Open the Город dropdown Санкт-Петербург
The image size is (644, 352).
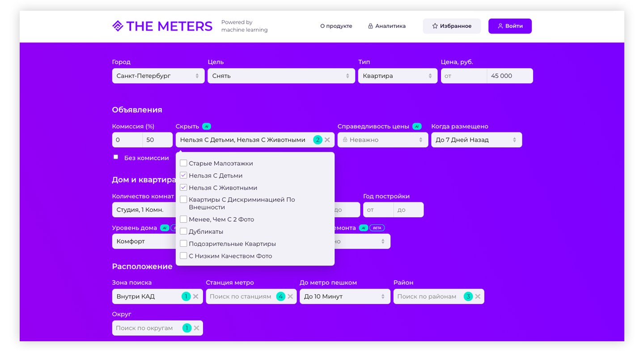tap(158, 76)
